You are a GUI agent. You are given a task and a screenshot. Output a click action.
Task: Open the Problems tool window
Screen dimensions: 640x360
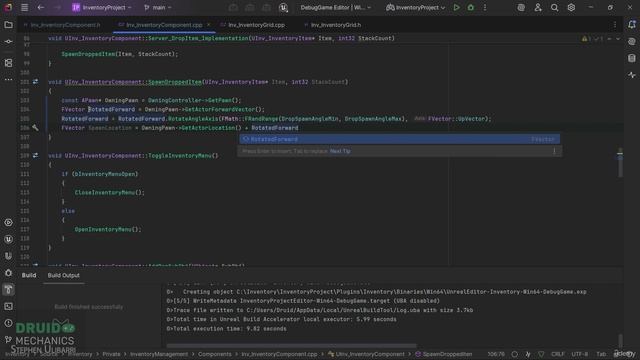[x=8, y=323]
